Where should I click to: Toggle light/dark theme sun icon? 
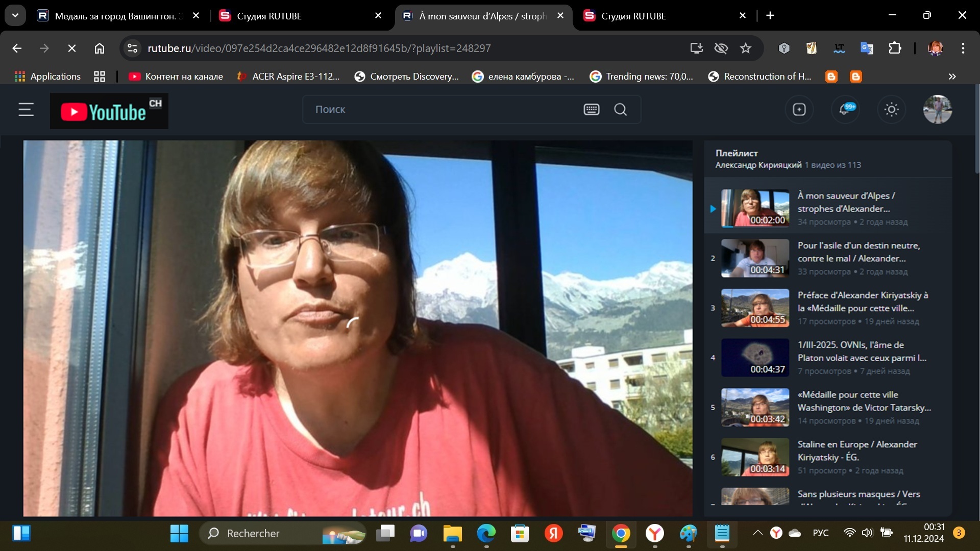[x=891, y=109]
